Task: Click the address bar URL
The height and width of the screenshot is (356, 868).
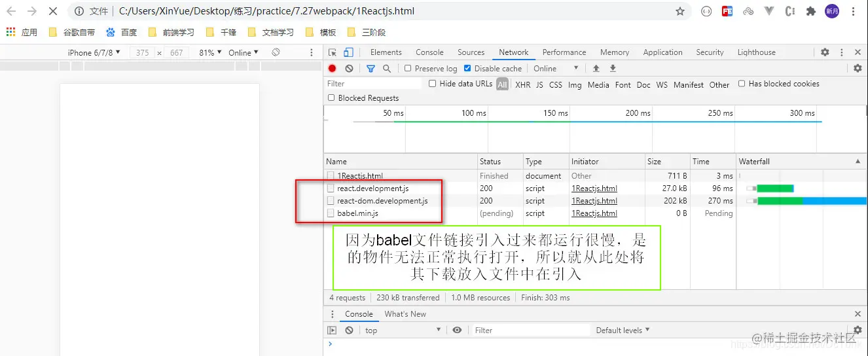Action: pyautogui.click(x=266, y=11)
